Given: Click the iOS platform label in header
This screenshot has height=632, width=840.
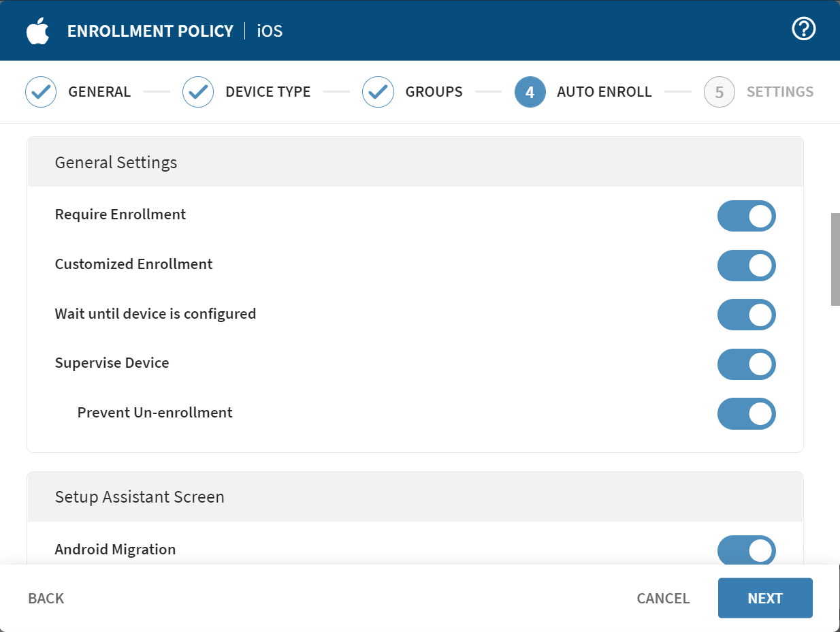Looking at the screenshot, I should pyautogui.click(x=270, y=31).
